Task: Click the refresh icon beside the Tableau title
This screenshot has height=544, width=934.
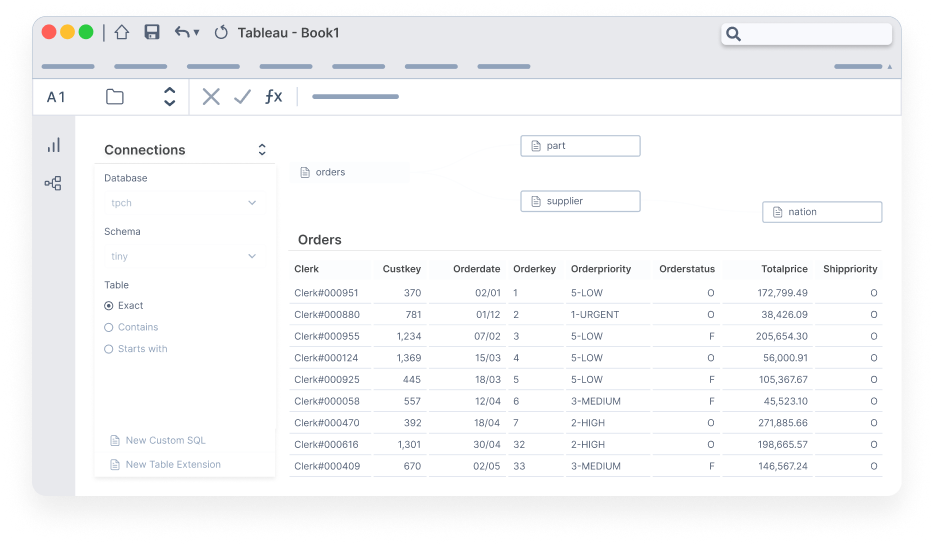Action: coord(221,32)
